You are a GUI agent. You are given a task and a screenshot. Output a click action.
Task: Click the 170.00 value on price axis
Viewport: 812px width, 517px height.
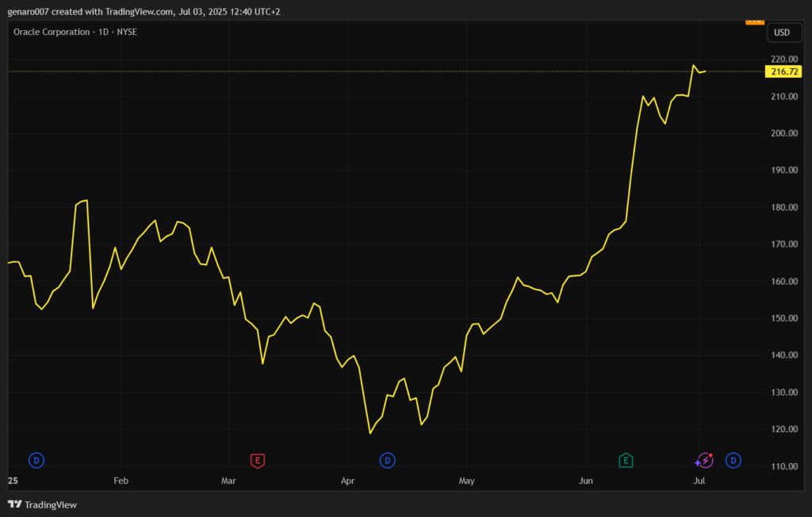pyautogui.click(x=783, y=244)
